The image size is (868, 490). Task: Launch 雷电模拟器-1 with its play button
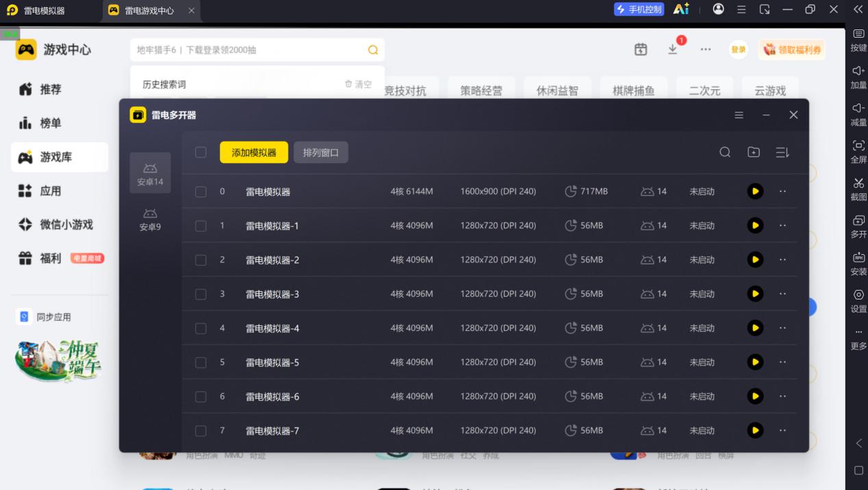coord(755,225)
